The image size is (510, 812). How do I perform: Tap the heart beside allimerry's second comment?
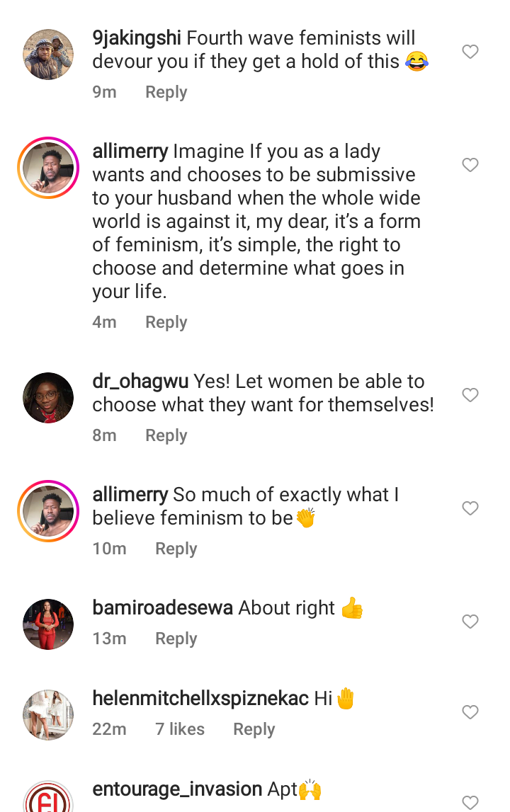point(470,508)
